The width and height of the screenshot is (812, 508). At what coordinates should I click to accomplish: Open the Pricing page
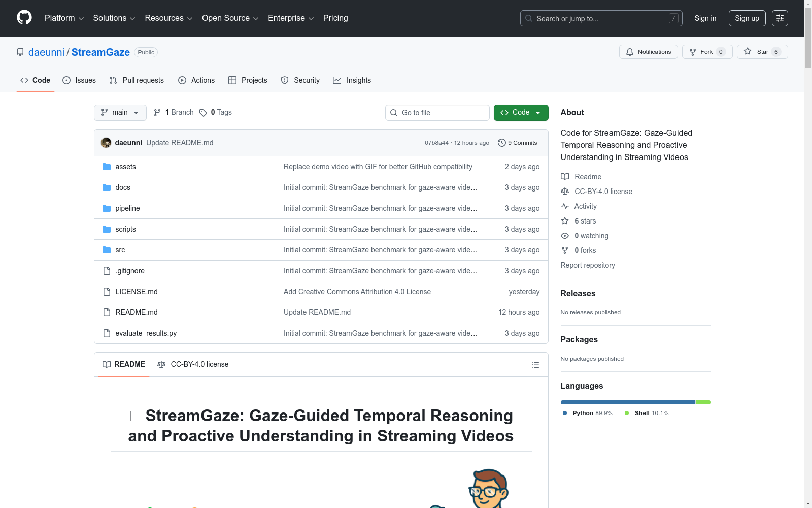coord(335,18)
